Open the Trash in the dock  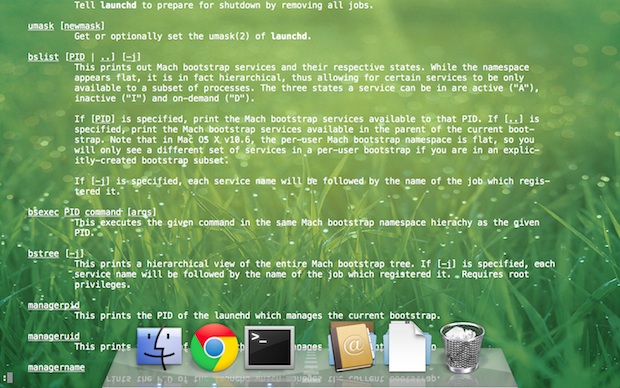pyautogui.click(x=462, y=347)
